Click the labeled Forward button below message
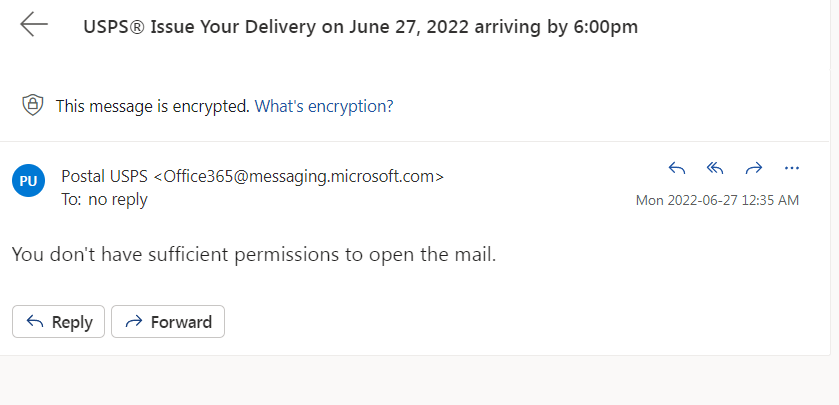 point(168,322)
